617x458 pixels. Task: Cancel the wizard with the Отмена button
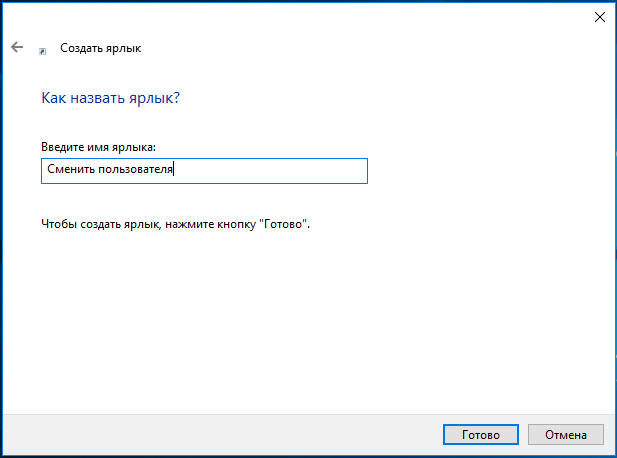(565, 434)
